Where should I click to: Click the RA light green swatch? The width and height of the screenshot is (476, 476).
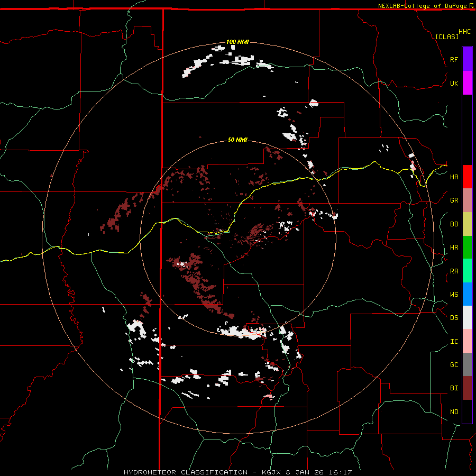(x=467, y=271)
